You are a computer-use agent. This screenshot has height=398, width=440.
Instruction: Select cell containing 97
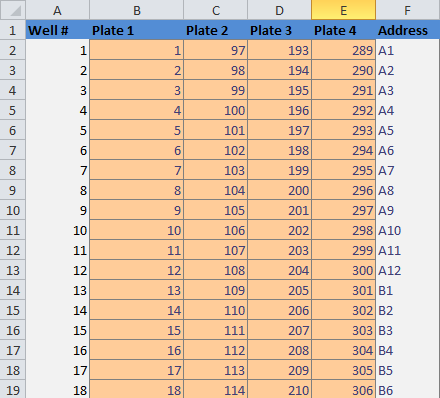pyautogui.click(x=216, y=50)
